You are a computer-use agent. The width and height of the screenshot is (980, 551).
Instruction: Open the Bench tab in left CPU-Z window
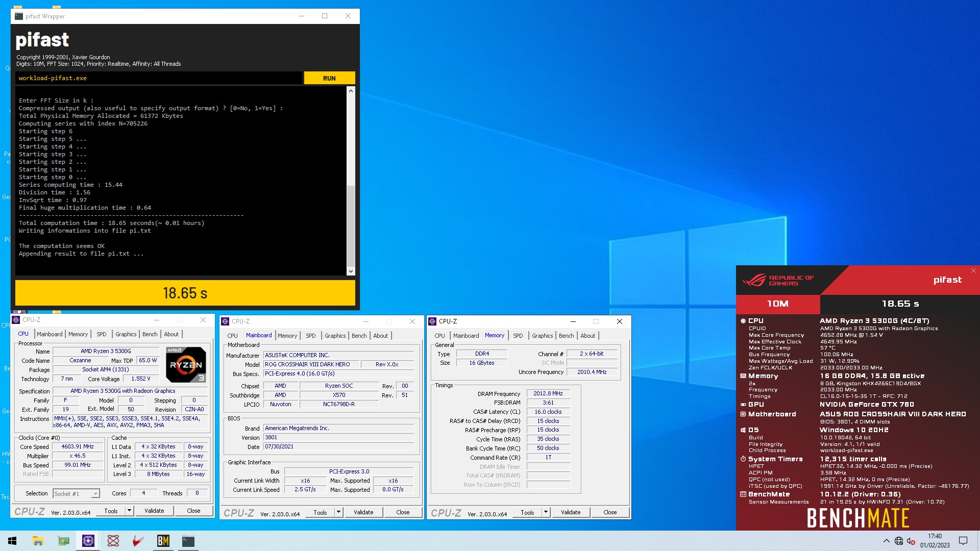click(150, 334)
